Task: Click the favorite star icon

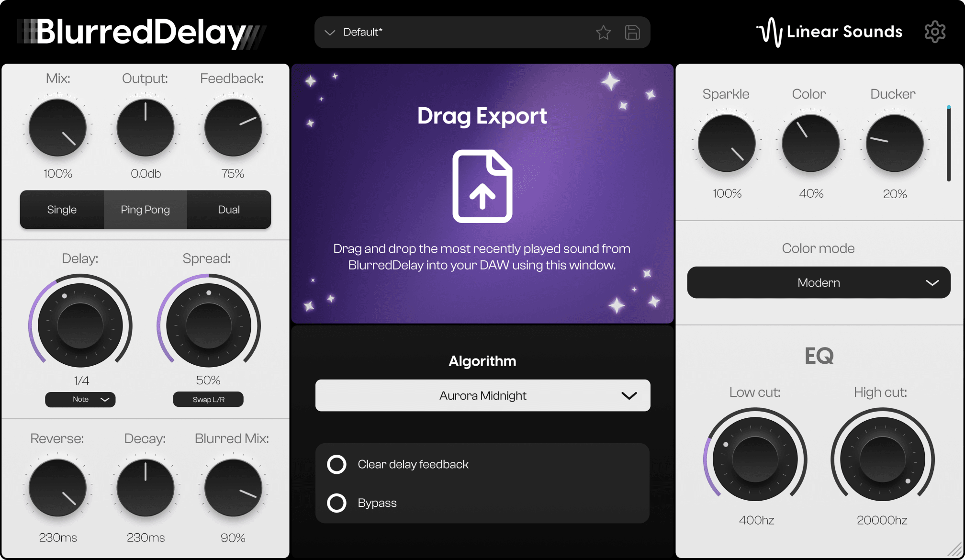Action: [603, 31]
